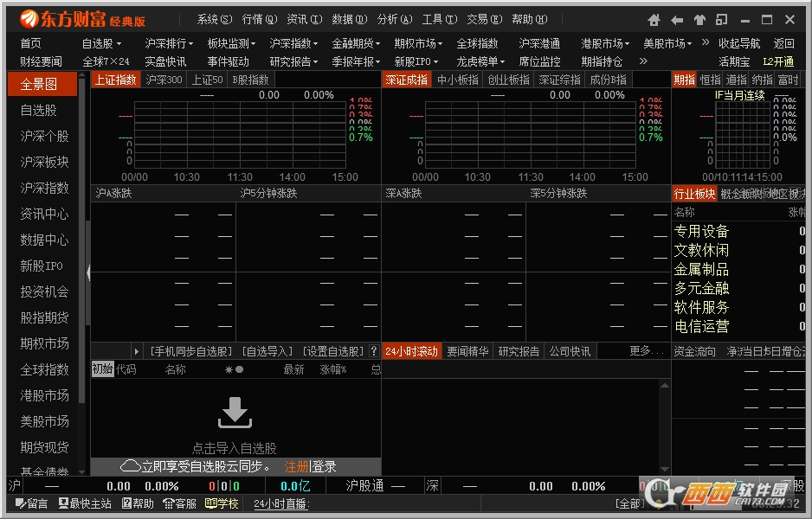
Task: Select the 中小板指 tab
Action: [457, 80]
